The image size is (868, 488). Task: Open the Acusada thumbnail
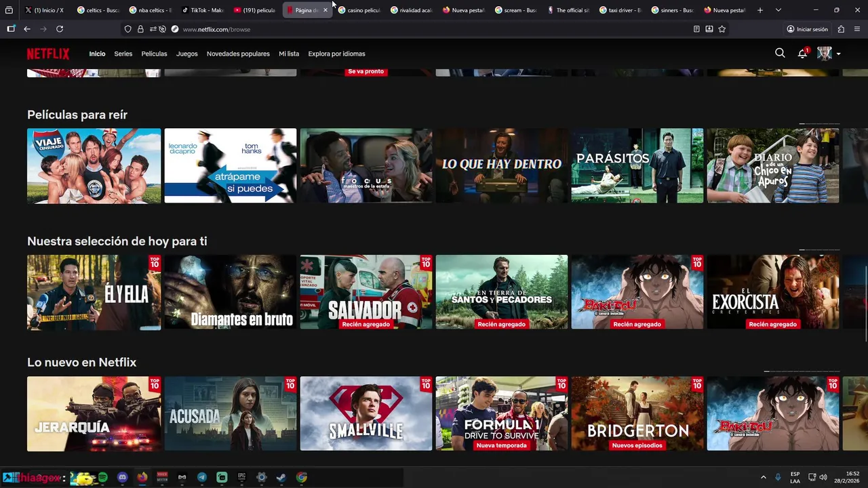(x=231, y=413)
